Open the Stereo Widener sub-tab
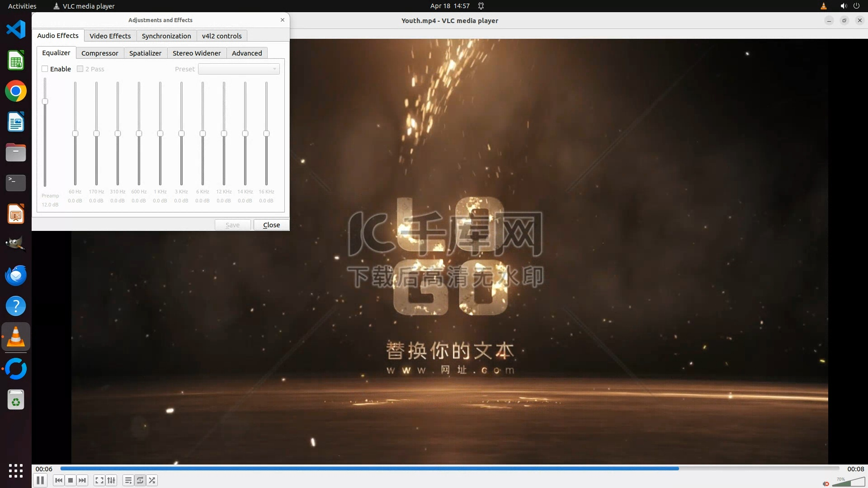 [x=196, y=53]
